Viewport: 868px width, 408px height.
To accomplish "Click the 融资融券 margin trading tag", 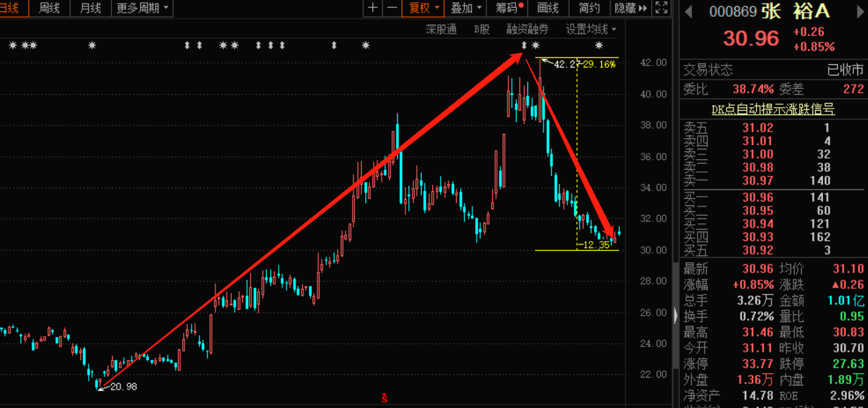I will point(528,29).
